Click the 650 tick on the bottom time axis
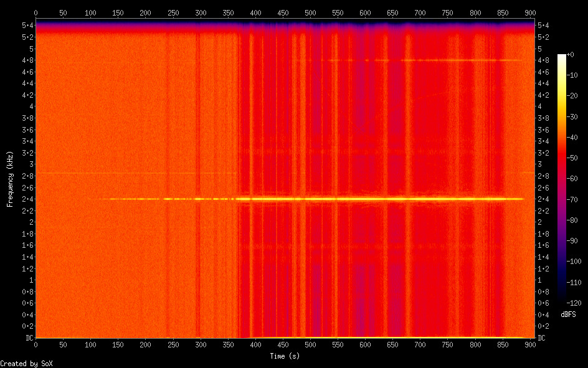Screen dimensions: 588x368 click(393, 344)
